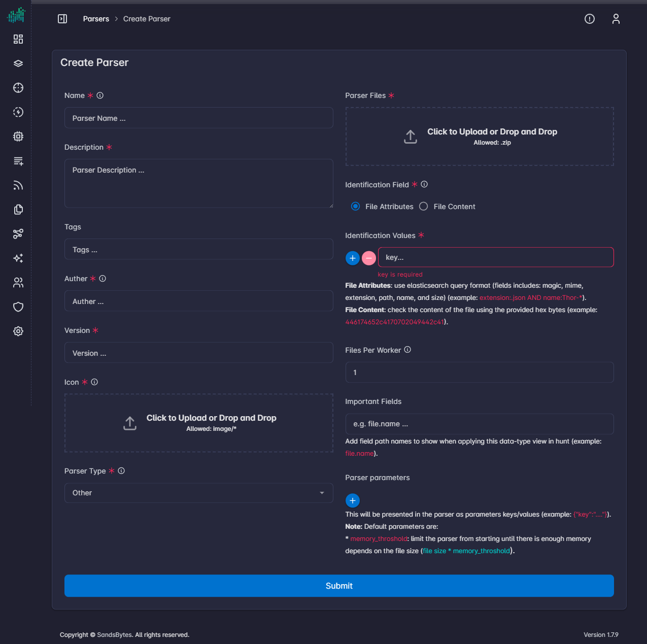Open the dashboard grid icon in sidebar
647x644 pixels.
click(x=18, y=39)
